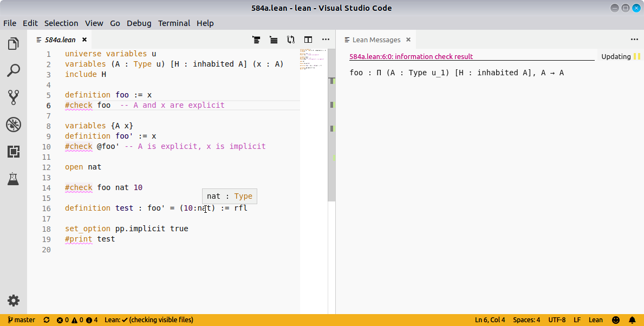Open the Search view in activity bar

(x=14, y=70)
